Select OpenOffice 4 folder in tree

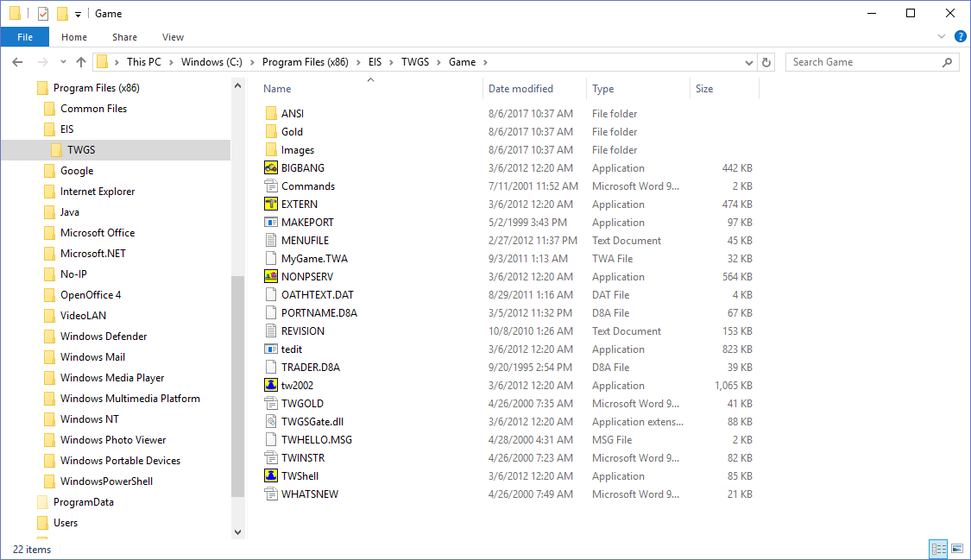(x=91, y=294)
